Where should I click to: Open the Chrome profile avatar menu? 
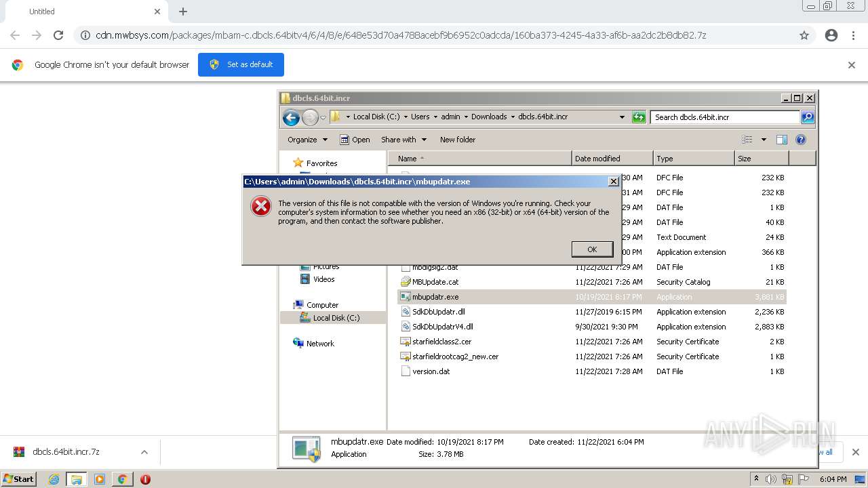click(x=831, y=35)
